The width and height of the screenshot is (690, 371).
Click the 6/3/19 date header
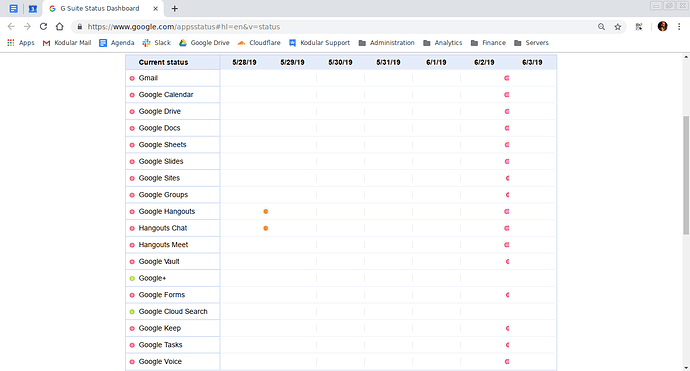(532, 62)
